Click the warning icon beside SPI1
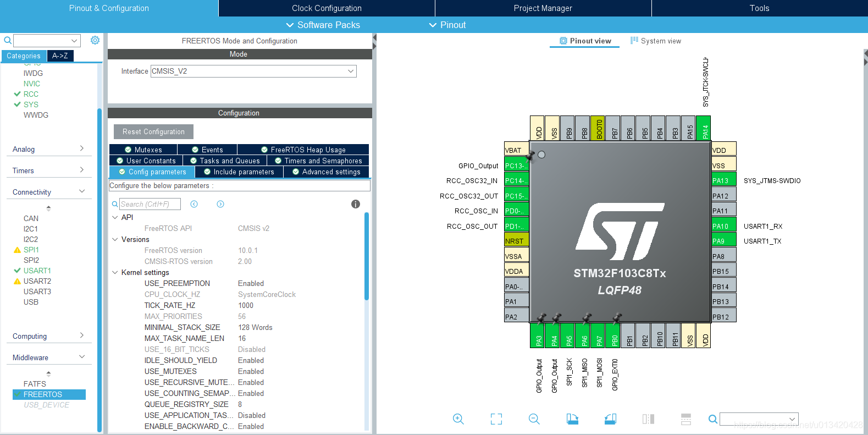Screen dimensions: 868x435 pos(17,250)
